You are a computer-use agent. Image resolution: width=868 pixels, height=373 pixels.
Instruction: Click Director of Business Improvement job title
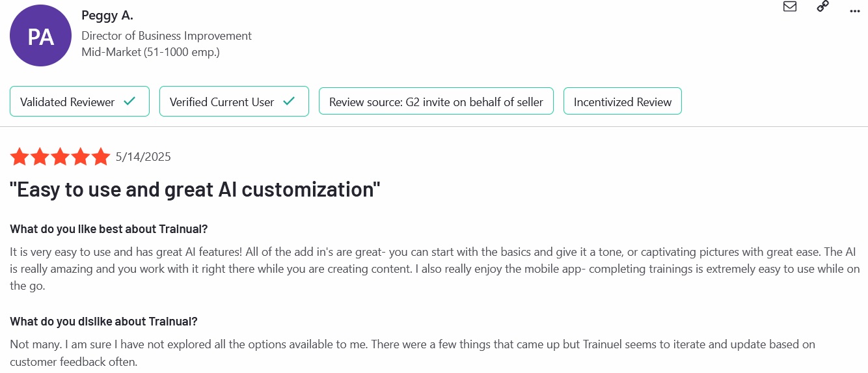click(x=167, y=36)
